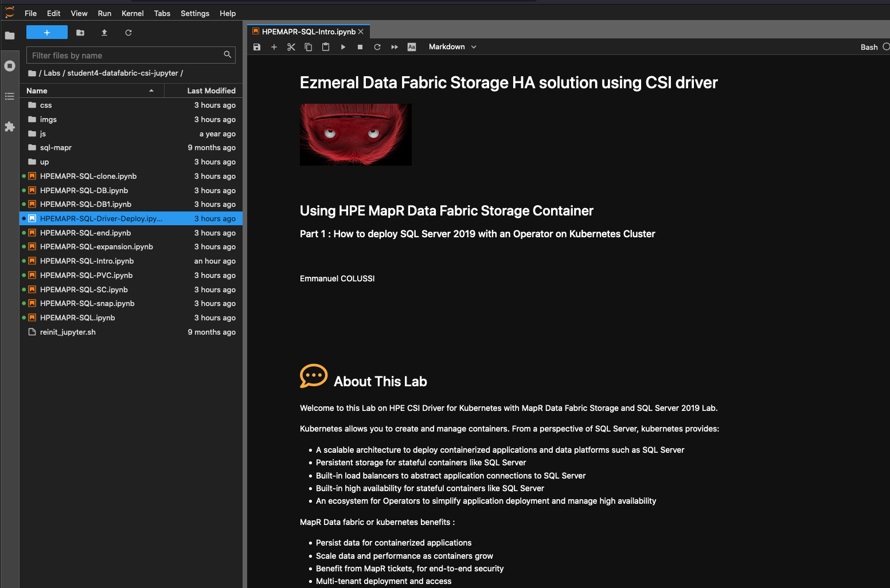Refresh the file list
890x588 pixels.
128,33
